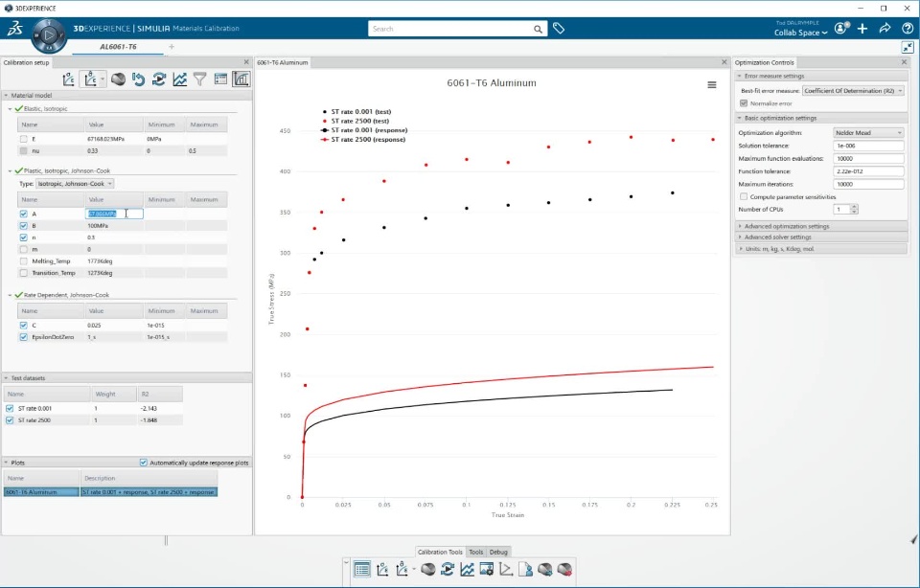Toggle the checkbox for parameter E
This screenshot has height=588, width=920.
[x=23, y=139]
